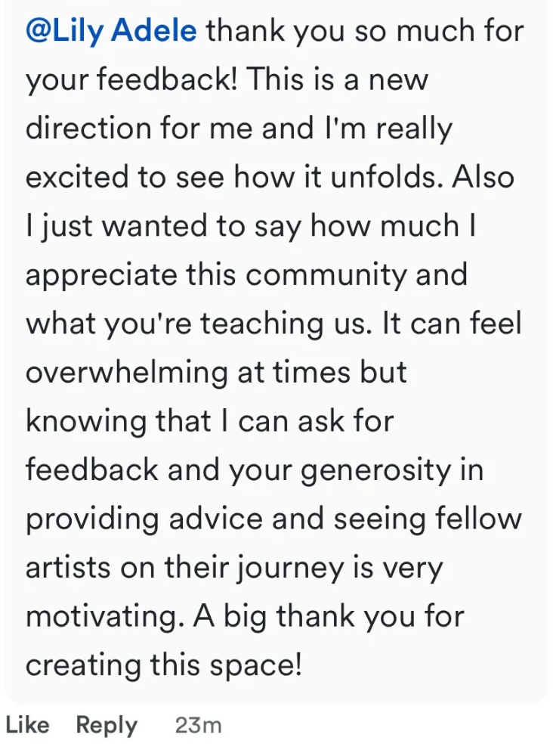Click the word 'providing' in the comment
This screenshot has height=756, width=553.
coord(92,520)
